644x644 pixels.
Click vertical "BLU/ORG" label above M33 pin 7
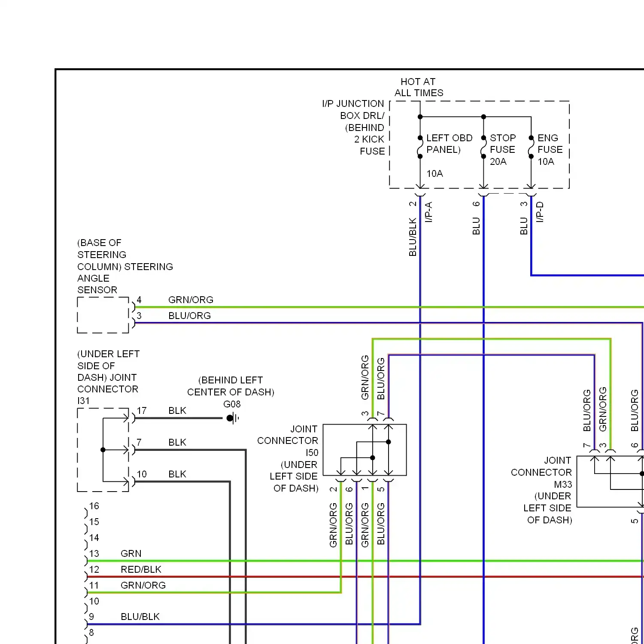pos(587,410)
